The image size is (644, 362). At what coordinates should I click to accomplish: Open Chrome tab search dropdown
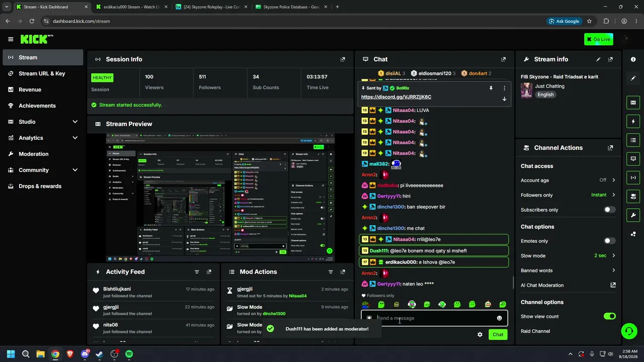tap(7, 7)
